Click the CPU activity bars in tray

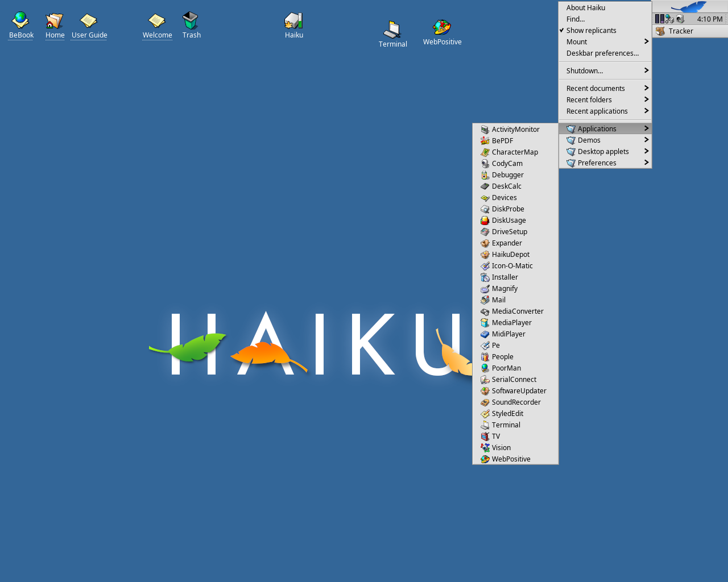tap(659, 19)
